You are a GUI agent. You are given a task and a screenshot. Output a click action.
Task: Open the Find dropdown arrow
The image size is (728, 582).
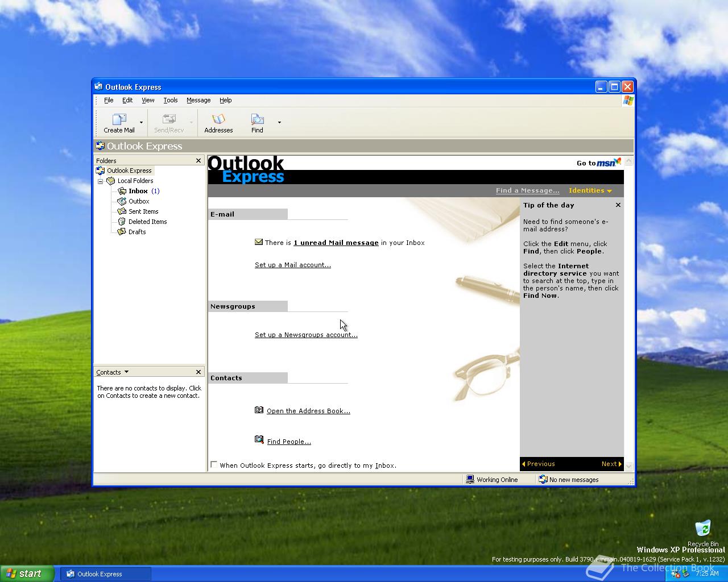coord(279,122)
